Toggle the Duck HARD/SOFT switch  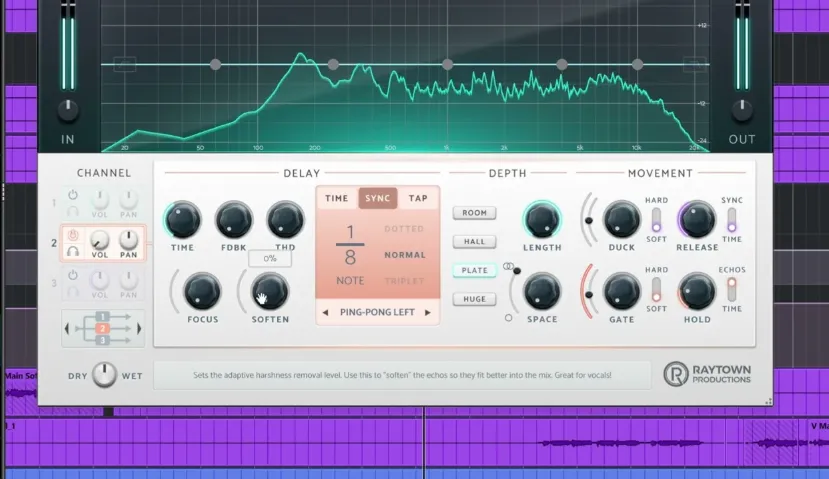(x=656, y=219)
